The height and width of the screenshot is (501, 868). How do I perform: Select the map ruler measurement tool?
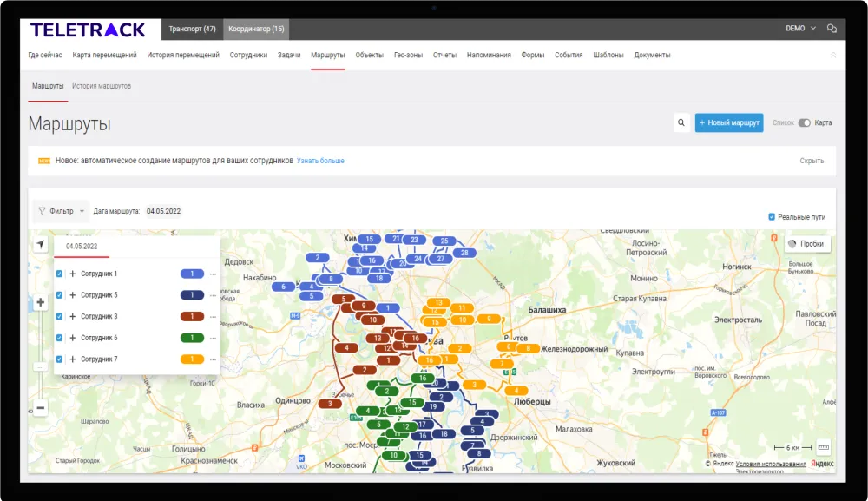click(x=823, y=448)
